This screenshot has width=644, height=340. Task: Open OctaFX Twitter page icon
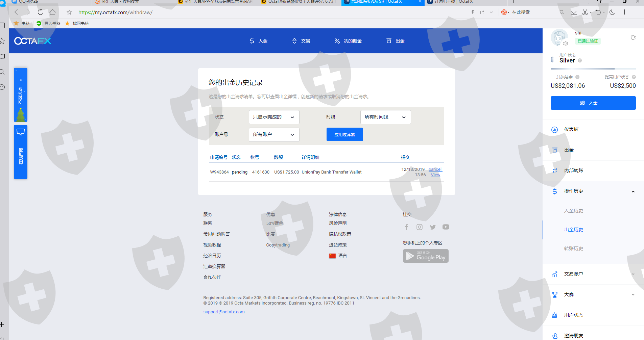tap(433, 227)
